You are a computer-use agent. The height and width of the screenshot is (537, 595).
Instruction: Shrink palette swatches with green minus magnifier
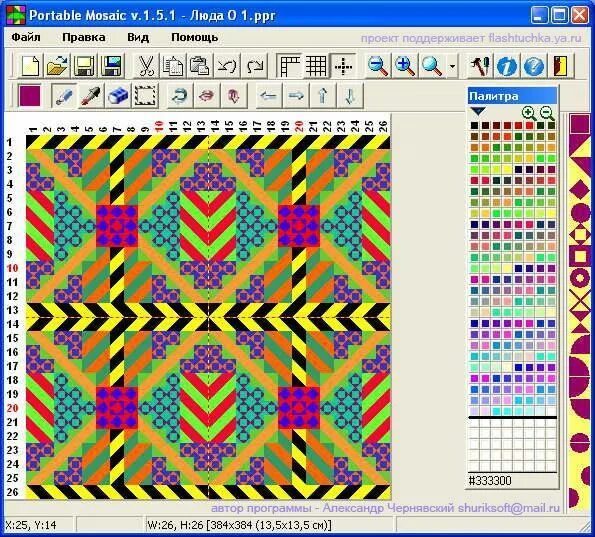click(x=547, y=113)
